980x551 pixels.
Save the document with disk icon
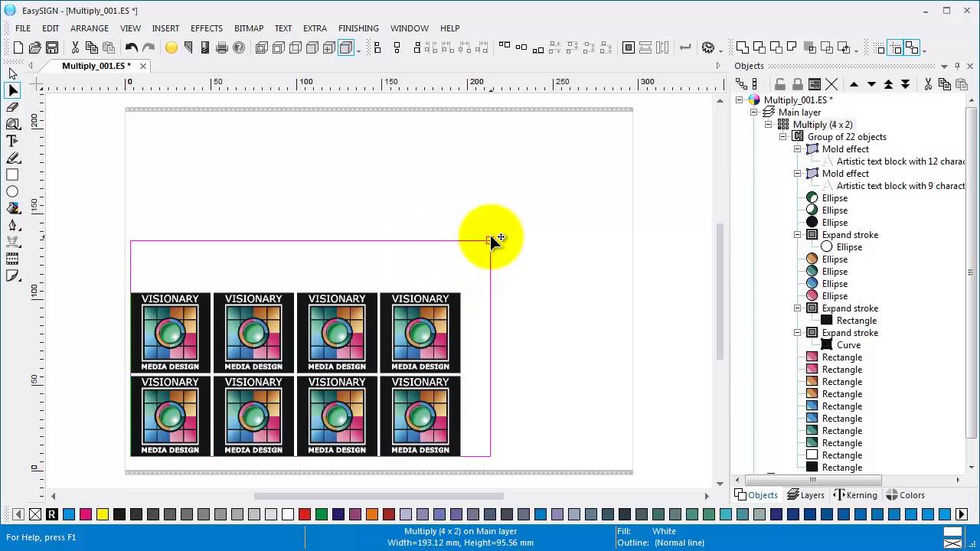point(52,47)
